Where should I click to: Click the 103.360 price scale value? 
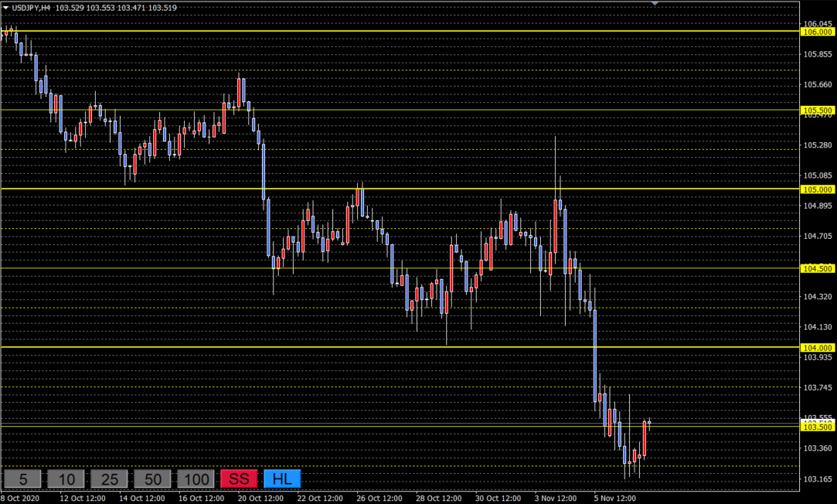(x=818, y=448)
